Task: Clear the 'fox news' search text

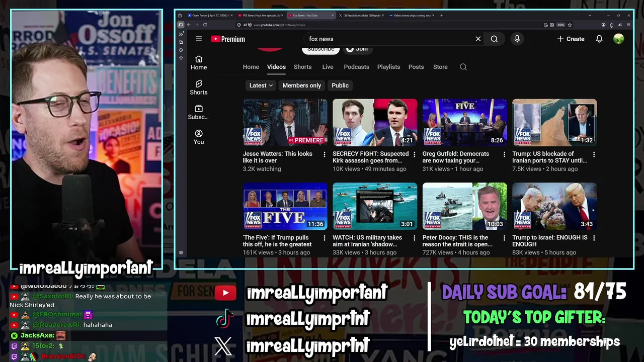Action: click(x=478, y=39)
